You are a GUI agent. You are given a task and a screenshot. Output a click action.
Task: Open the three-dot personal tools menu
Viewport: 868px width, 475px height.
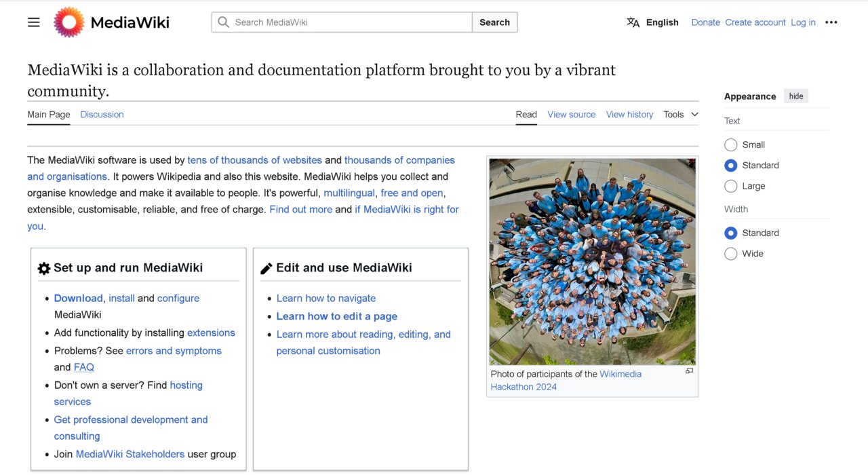pyautogui.click(x=831, y=22)
